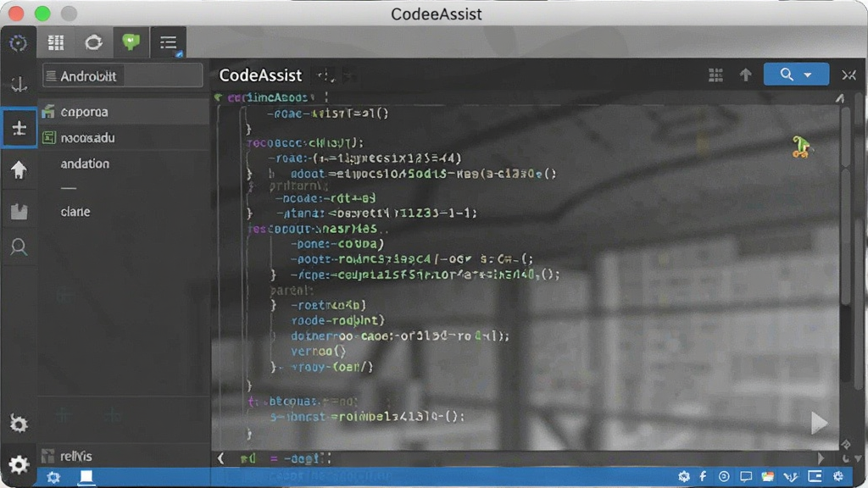Viewport: 868px width, 488px height.
Task: Click the 'parent:' line in code
Action: click(x=292, y=290)
